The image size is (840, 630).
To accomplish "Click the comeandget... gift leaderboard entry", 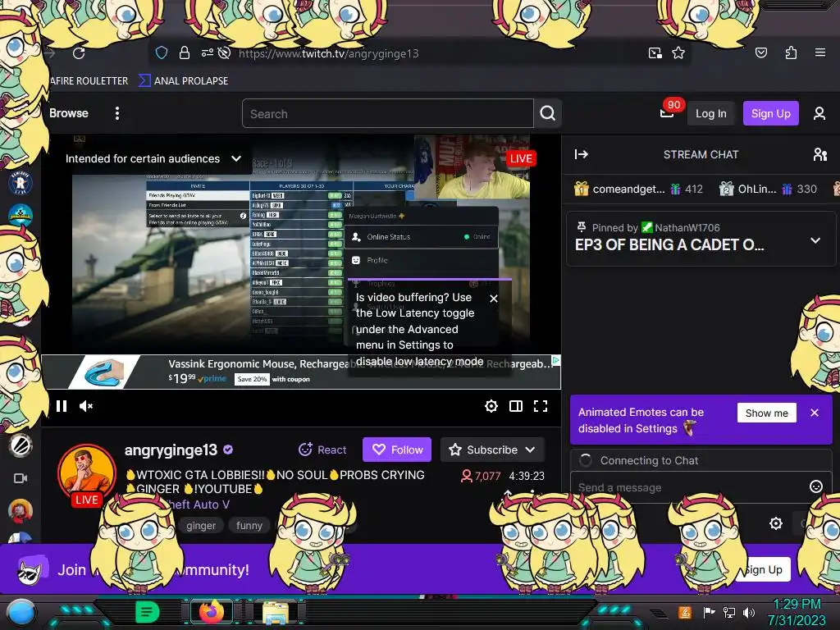I will pyautogui.click(x=638, y=189).
